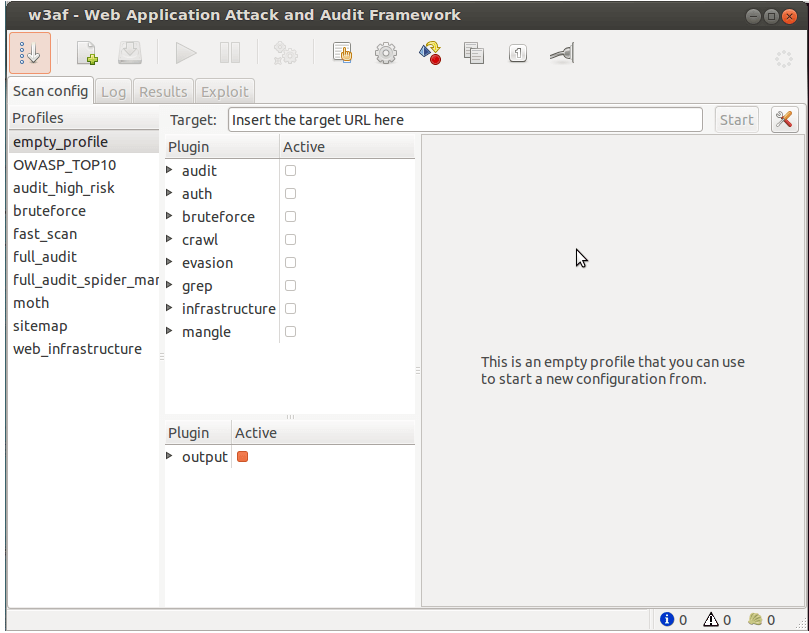Select the audit_high_risk profile
The width and height of the screenshot is (809, 633).
point(84,188)
